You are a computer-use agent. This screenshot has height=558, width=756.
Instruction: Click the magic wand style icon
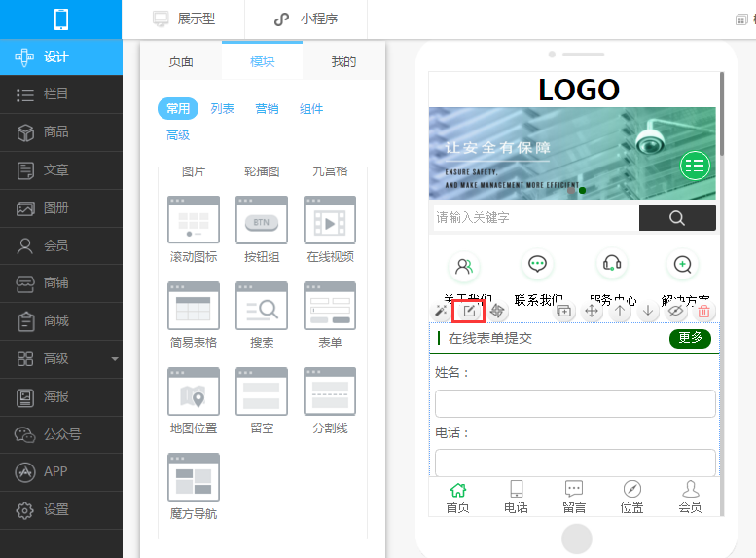pos(441,311)
